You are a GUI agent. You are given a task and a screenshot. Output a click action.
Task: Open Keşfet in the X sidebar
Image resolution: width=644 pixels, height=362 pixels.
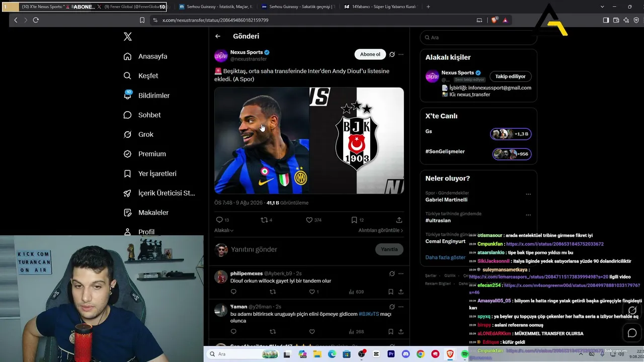click(141, 76)
